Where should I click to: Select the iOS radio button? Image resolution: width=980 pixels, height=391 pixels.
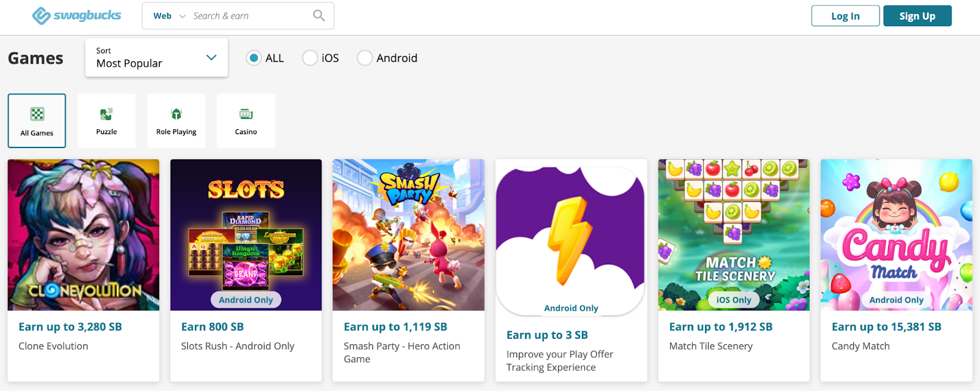click(x=310, y=58)
